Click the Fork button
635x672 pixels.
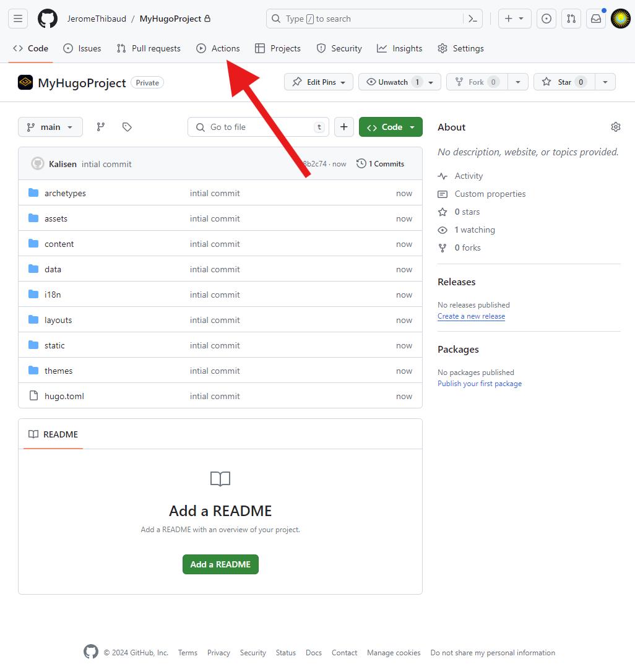click(x=477, y=82)
